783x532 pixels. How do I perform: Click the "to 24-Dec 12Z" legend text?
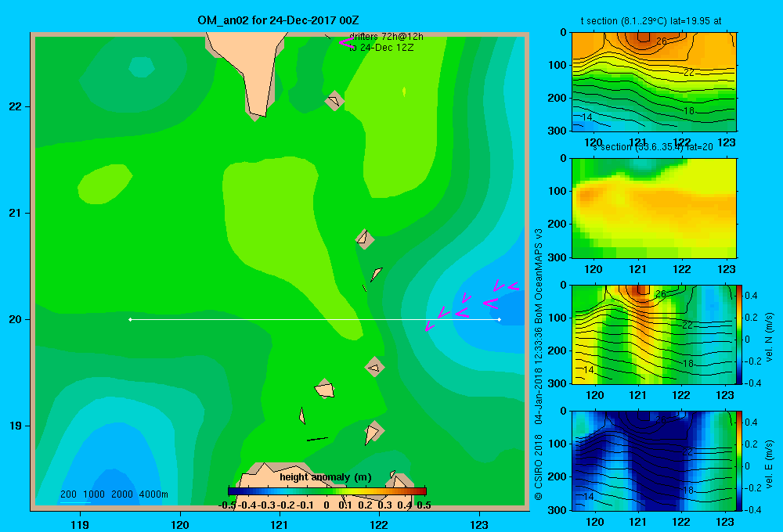(381, 48)
